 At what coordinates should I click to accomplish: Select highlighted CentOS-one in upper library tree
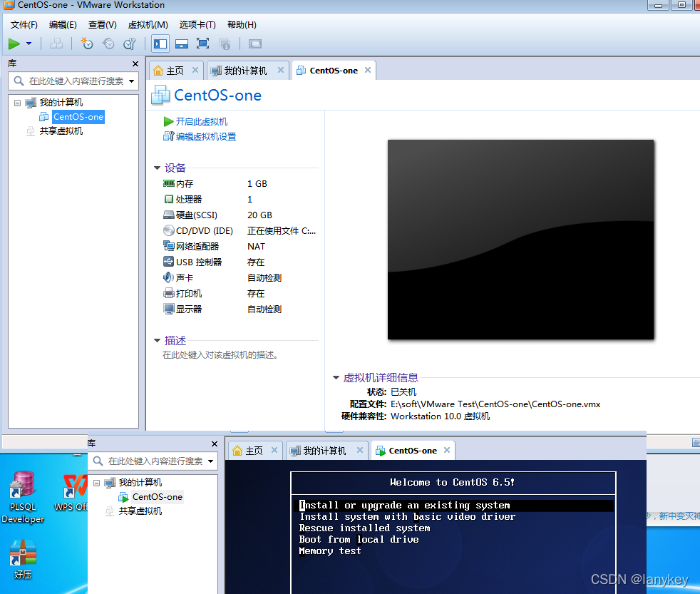pyautogui.click(x=78, y=116)
